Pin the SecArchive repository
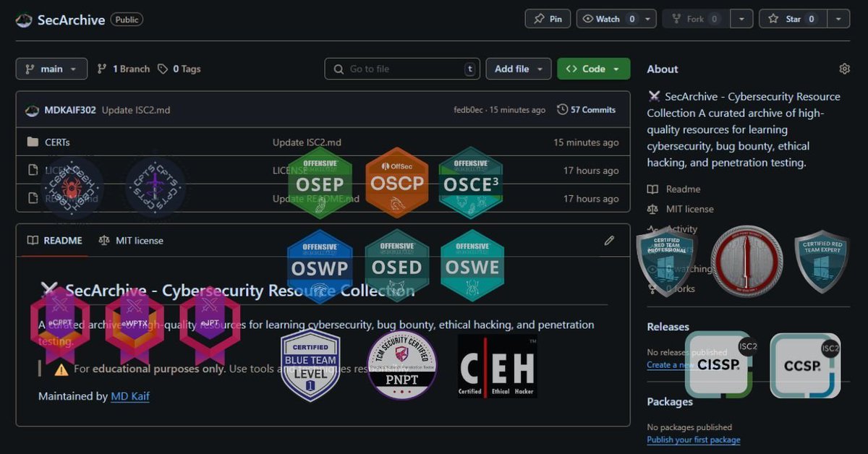The height and width of the screenshot is (454, 868). pyautogui.click(x=548, y=19)
